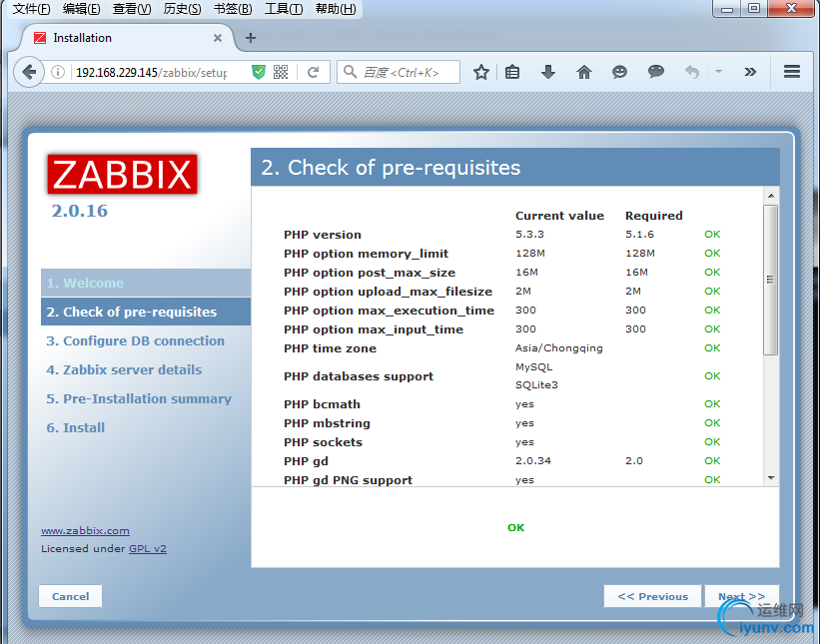This screenshot has width=820, height=644.
Task: Select step 3. Configure DB connection
Action: click(136, 340)
